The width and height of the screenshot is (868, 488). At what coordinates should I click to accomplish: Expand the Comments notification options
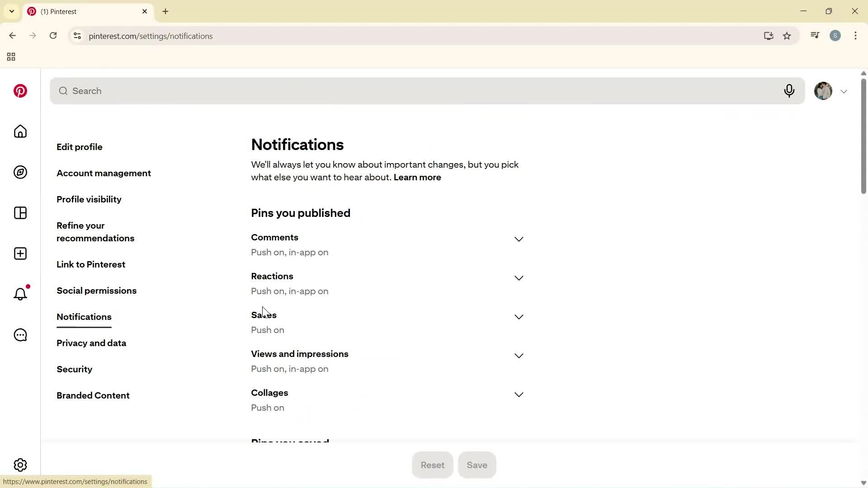click(519, 239)
